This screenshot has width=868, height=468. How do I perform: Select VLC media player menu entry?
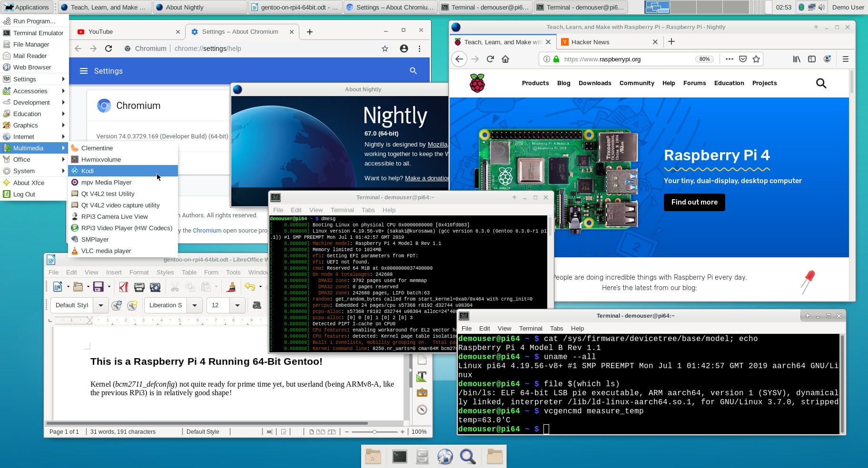123,251
